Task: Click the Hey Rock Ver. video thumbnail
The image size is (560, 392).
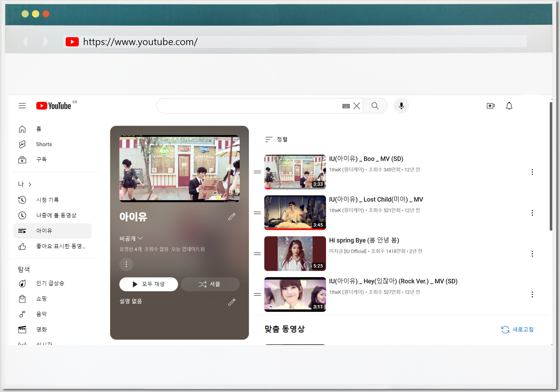Action: 295,294
